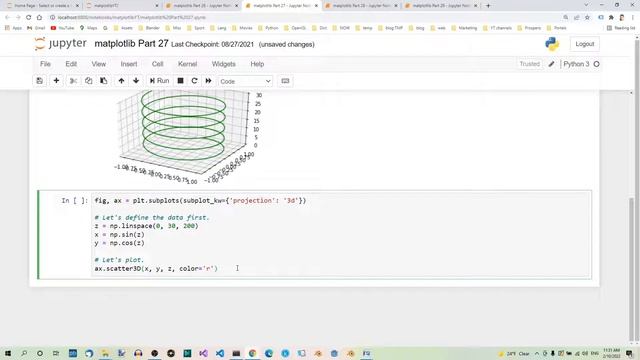This screenshot has height=360, width=640.
Task: Reload the page in the browser
Action: point(29,18)
